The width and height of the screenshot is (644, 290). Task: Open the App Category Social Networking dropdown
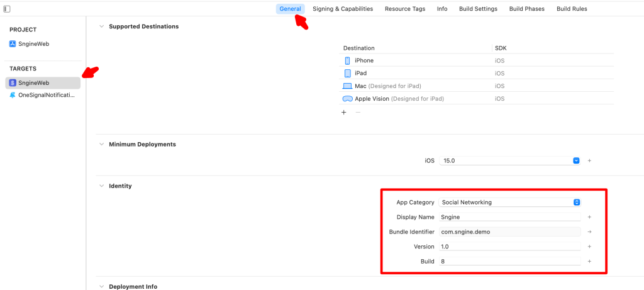(509, 203)
